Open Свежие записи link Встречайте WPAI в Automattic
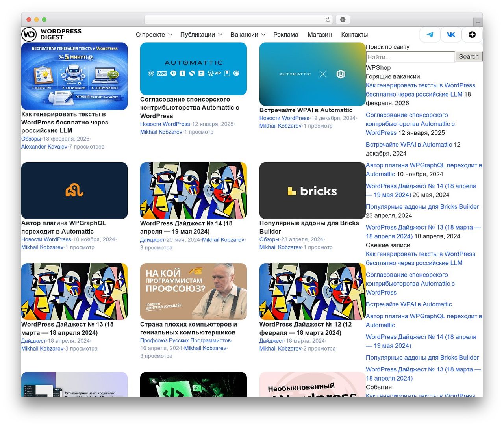The image size is (504, 427). coord(409,304)
